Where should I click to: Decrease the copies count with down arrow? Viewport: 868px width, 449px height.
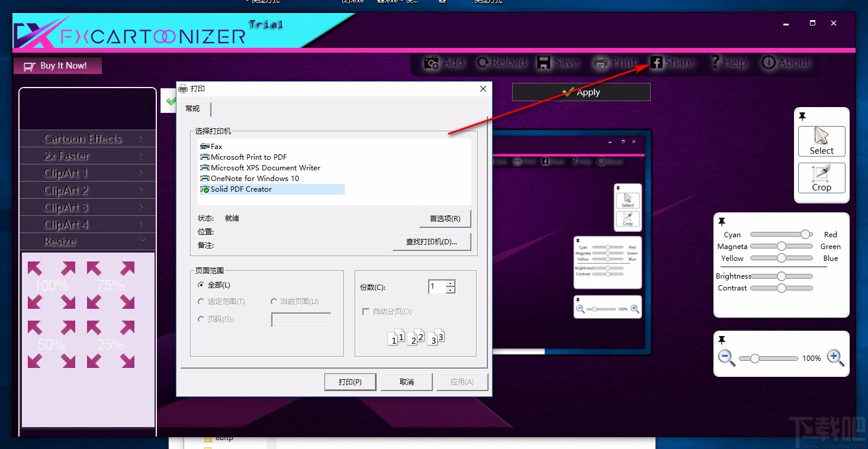click(451, 290)
